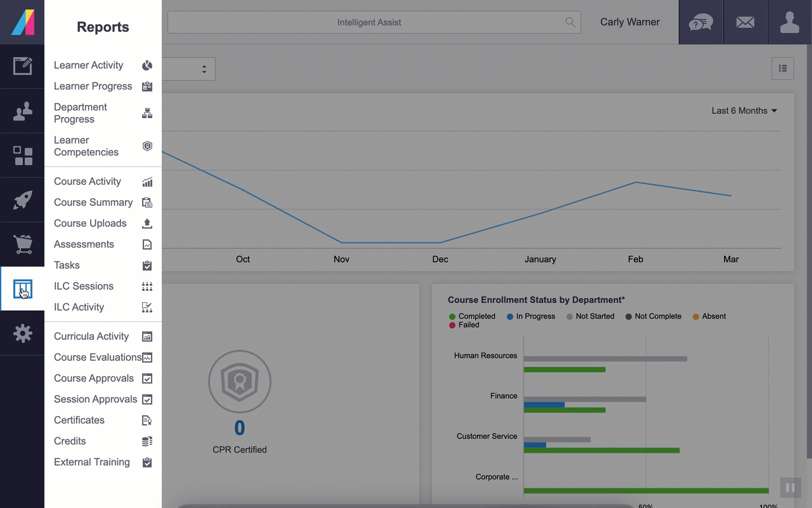Select Certificates in Reports menu
The image size is (812, 508).
79,420
